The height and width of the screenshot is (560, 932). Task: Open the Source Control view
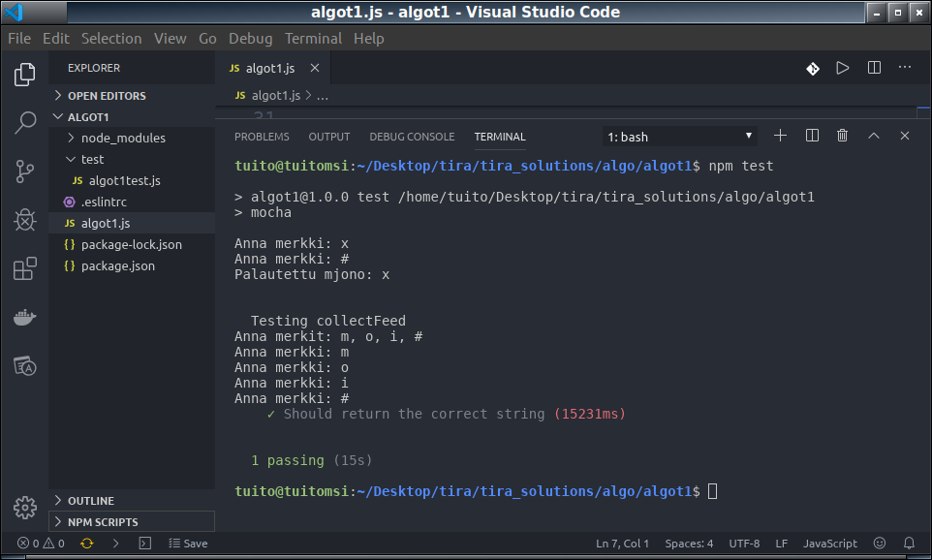24,171
